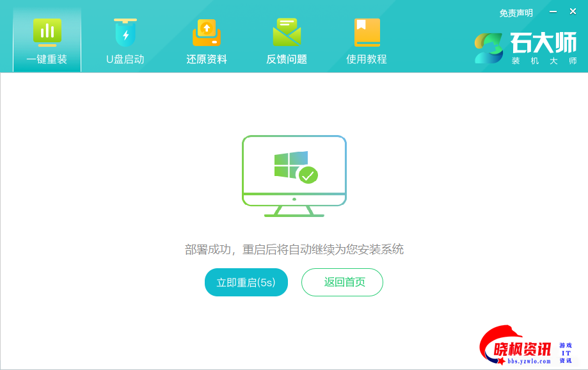Close the 石大师 window

tap(573, 12)
